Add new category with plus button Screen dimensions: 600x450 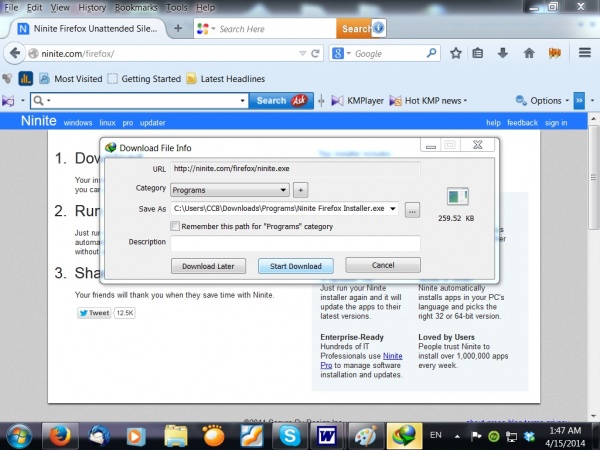[300, 190]
